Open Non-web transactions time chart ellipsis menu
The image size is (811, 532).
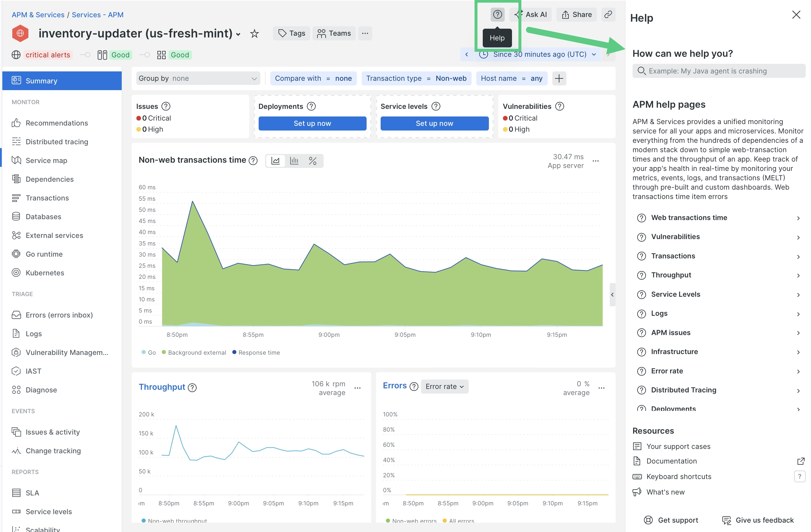pyautogui.click(x=595, y=161)
